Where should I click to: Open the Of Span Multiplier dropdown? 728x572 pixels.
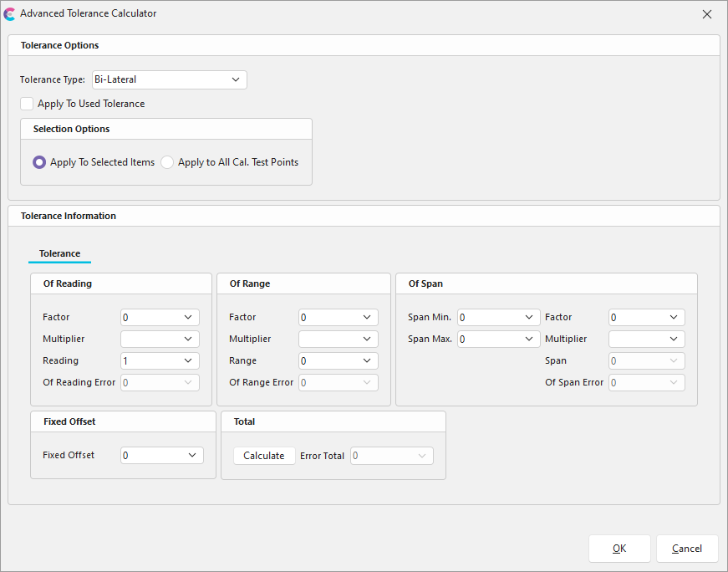click(646, 339)
